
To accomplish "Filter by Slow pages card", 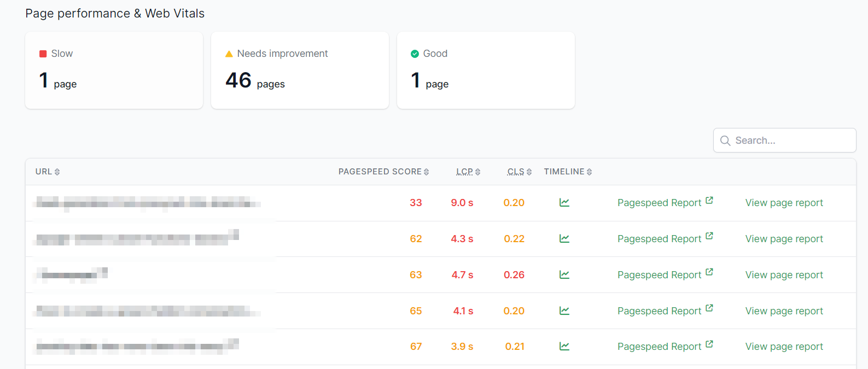I will [x=114, y=71].
